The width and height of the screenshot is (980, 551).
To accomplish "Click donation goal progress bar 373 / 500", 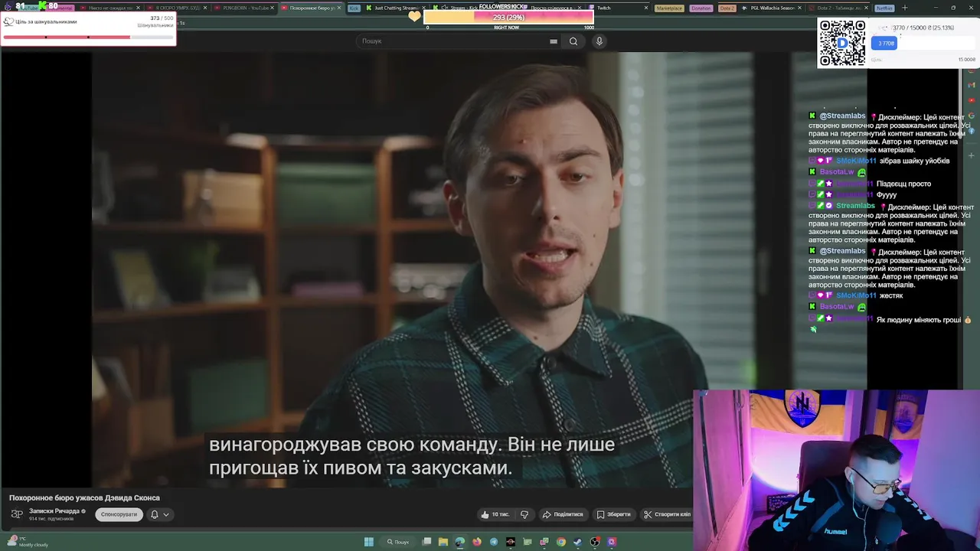I will [x=88, y=37].
